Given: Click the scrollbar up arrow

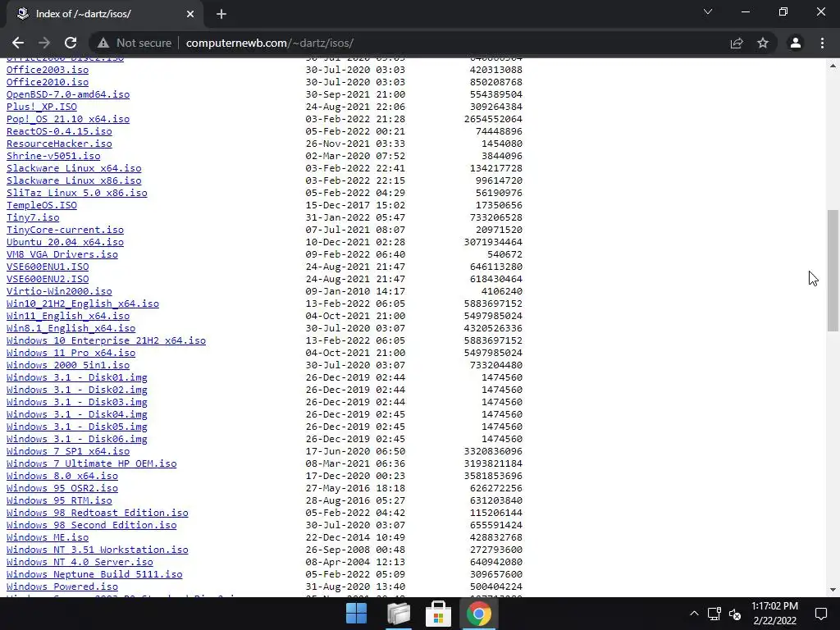Looking at the screenshot, I should point(833,66).
